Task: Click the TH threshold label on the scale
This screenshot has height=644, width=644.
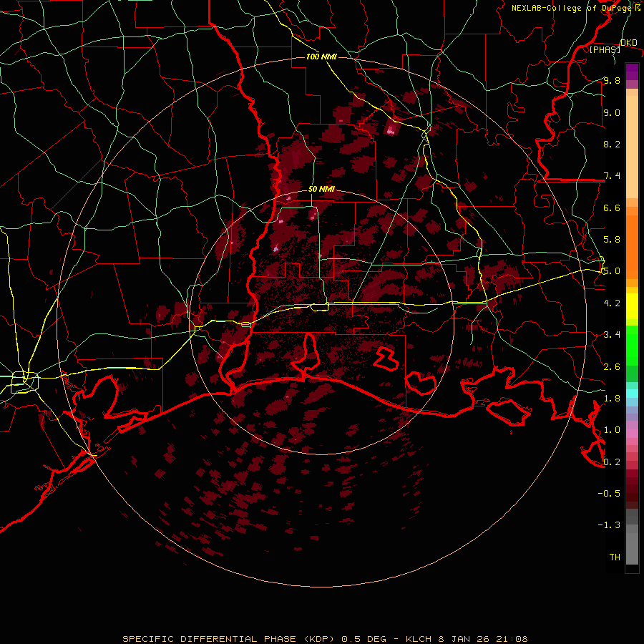Action: [615, 557]
